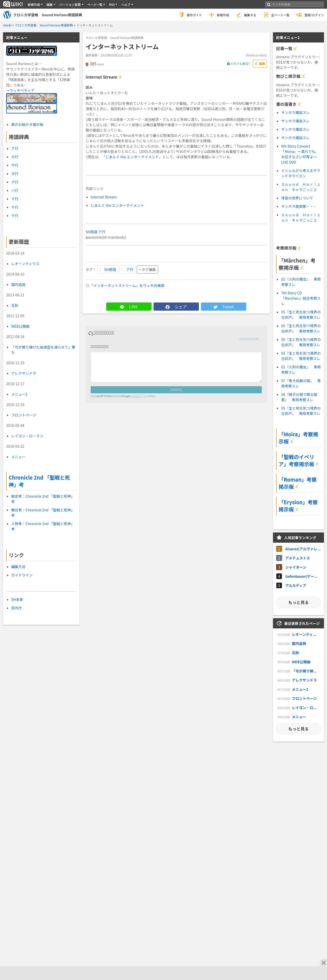Open 黒のお絵かき掲示板 link
This screenshot has height=980, width=327.
coord(27,124)
